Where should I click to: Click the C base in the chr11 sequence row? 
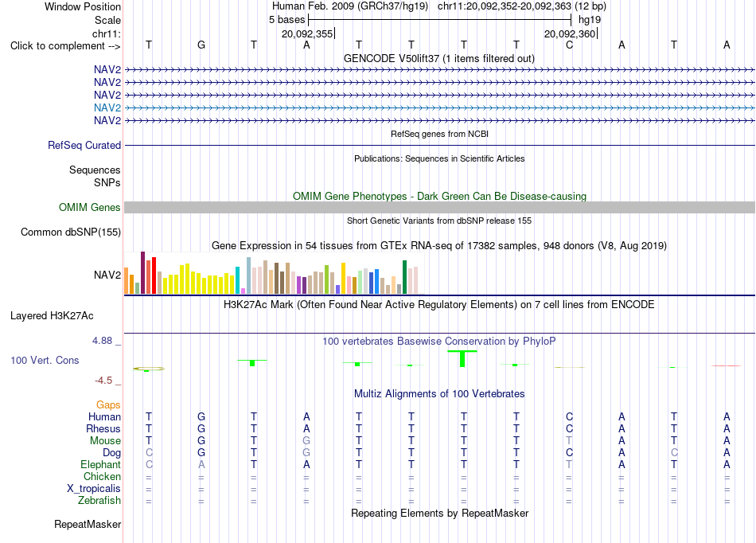tap(569, 45)
